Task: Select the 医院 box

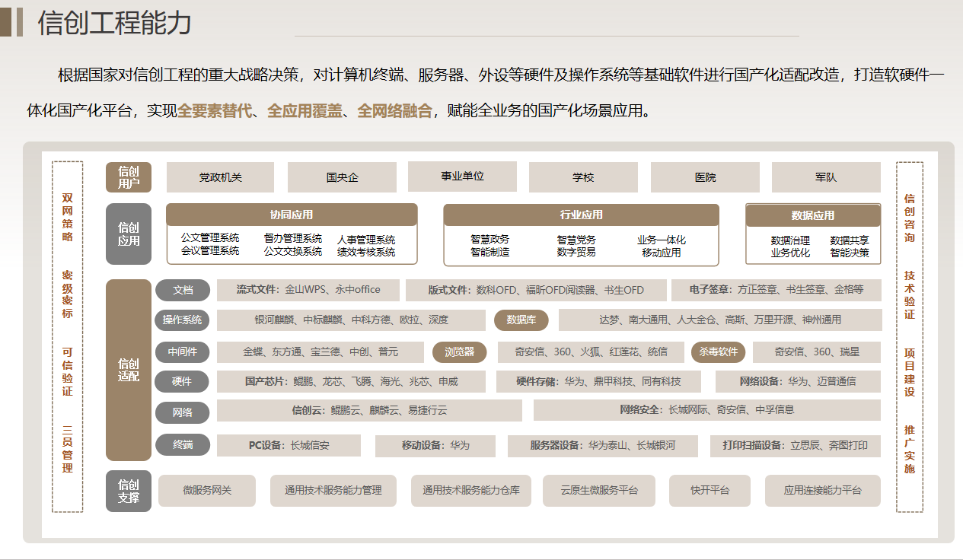Action: coord(705,177)
